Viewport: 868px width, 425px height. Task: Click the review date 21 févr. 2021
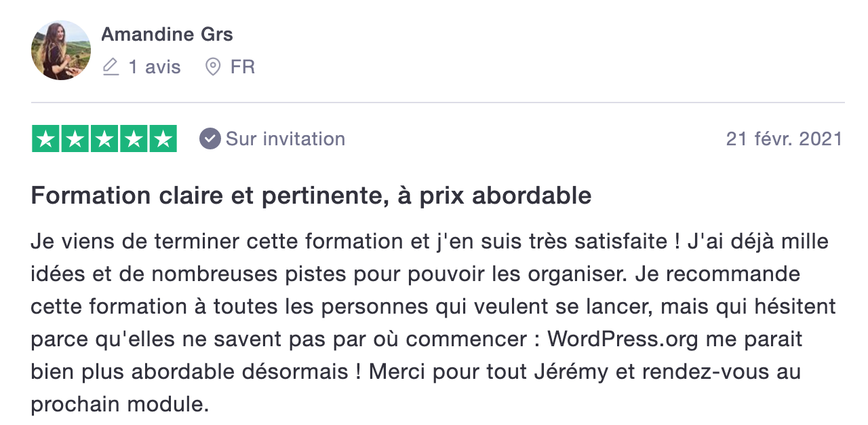[x=784, y=139]
